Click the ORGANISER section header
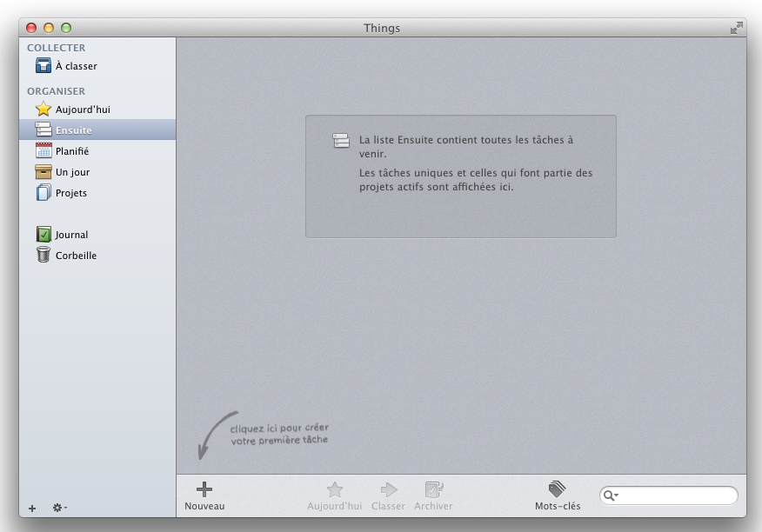Image resolution: width=762 pixels, height=532 pixels. pyautogui.click(x=57, y=91)
